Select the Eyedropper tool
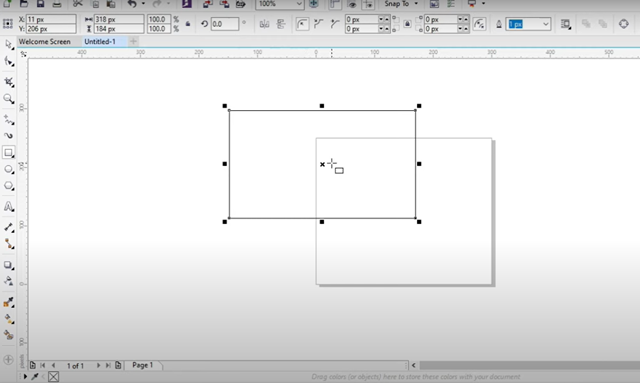Viewport: 640px width, 383px height. [9, 302]
